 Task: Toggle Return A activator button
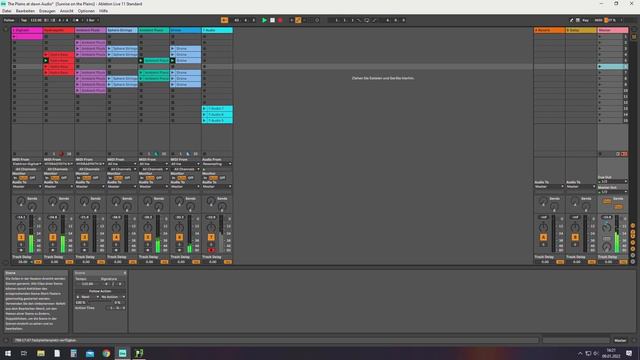click(543, 237)
